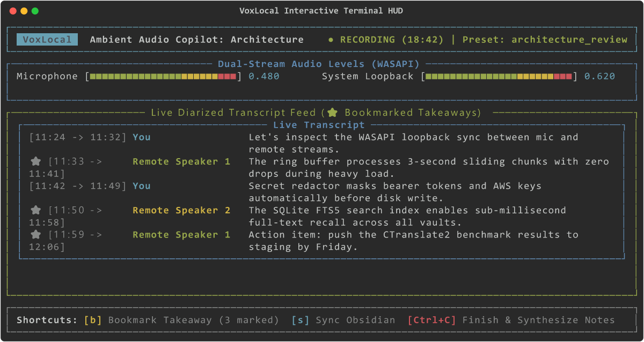644x342 pixels.
Task: Click the recording dot before RECORDING
Action: point(331,40)
